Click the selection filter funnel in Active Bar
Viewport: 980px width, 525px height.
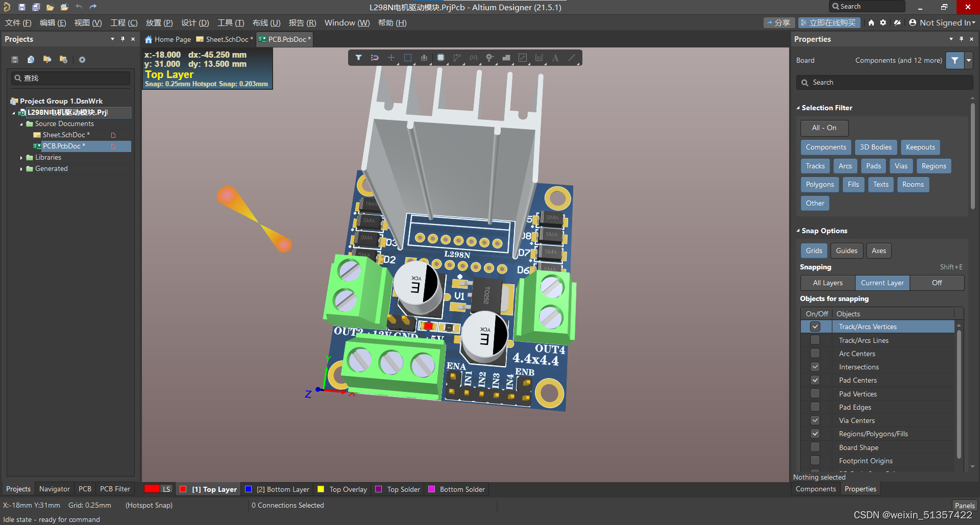359,58
